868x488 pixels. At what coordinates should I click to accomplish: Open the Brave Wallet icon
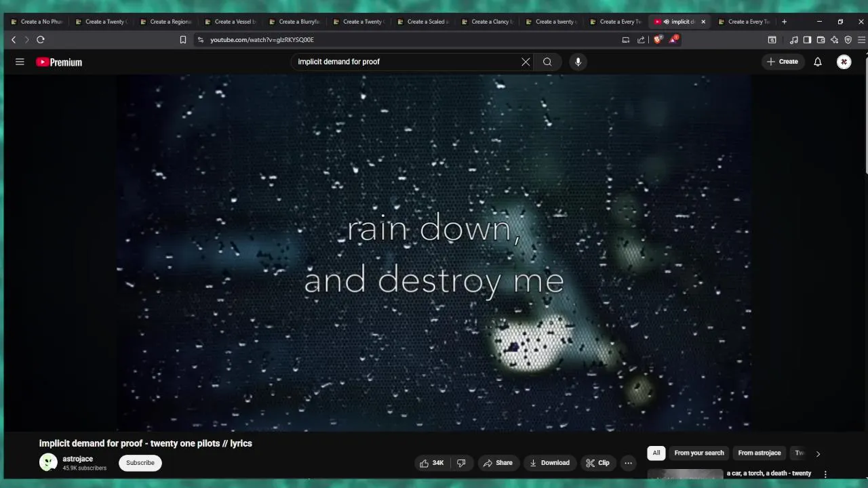[x=821, y=40]
